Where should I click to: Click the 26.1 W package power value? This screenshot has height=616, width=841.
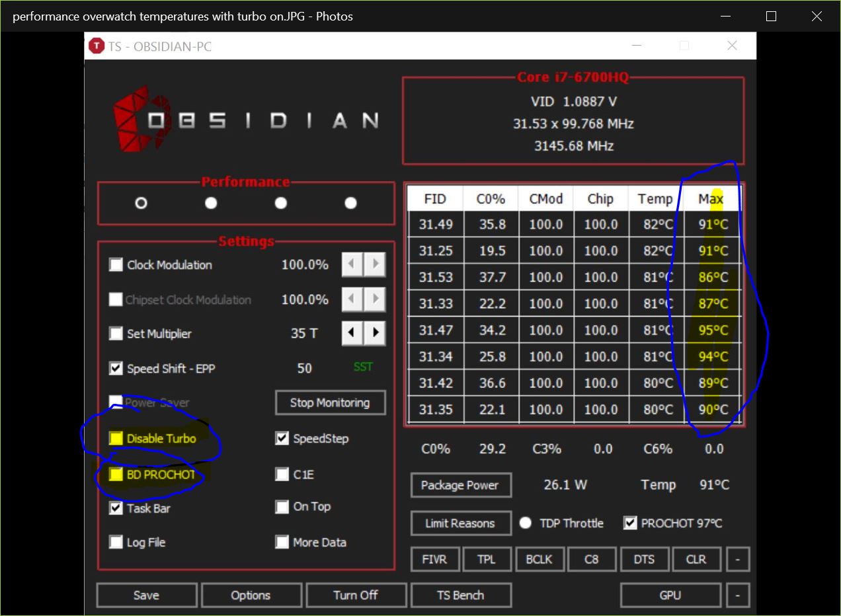click(565, 485)
